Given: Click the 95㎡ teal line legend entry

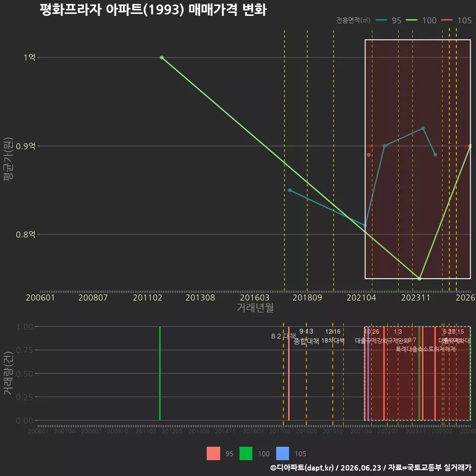Looking at the screenshot, I should pyautogui.click(x=388, y=20).
